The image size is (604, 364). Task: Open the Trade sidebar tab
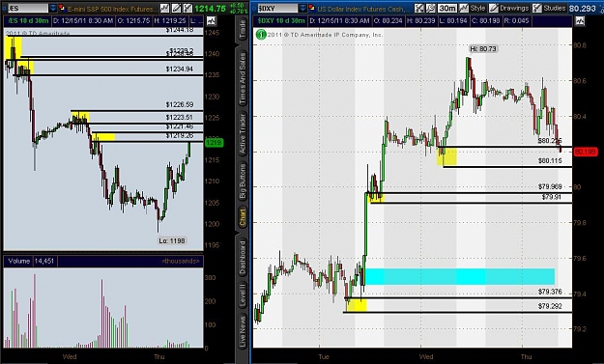click(x=243, y=29)
